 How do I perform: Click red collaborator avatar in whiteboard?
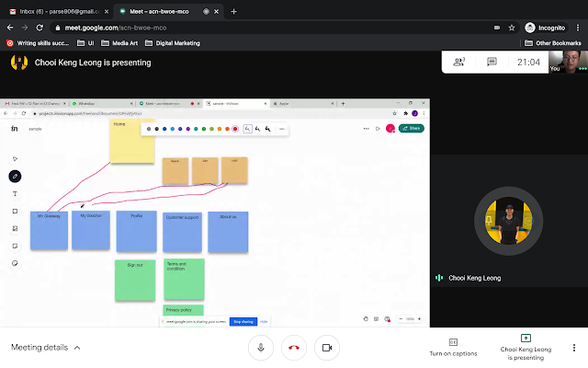click(390, 129)
